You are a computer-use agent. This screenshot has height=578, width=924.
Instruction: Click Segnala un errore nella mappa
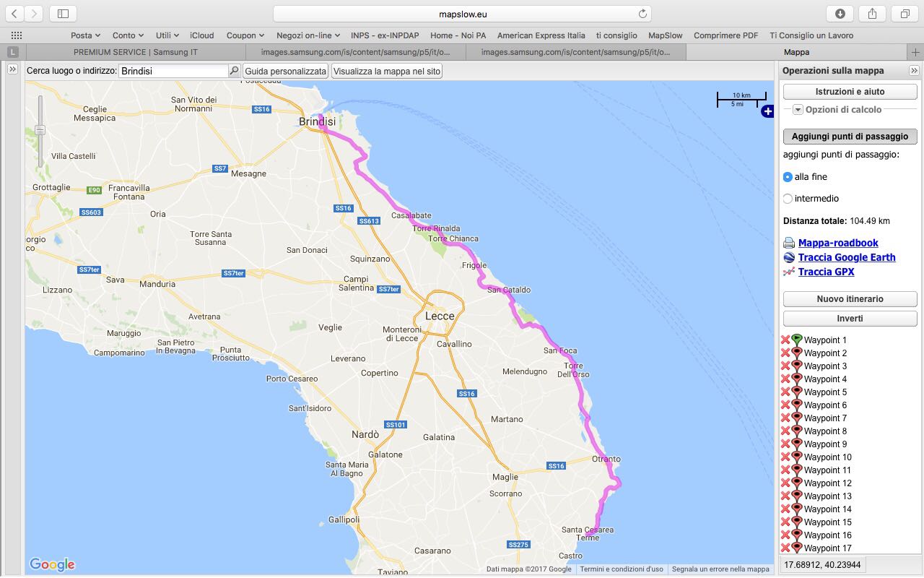(x=720, y=569)
